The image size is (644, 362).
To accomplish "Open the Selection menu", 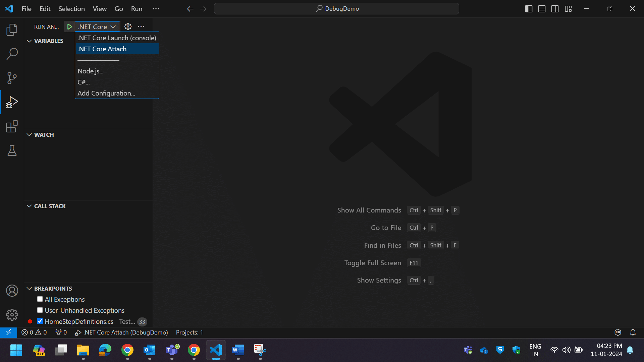I will click(x=71, y=9).
